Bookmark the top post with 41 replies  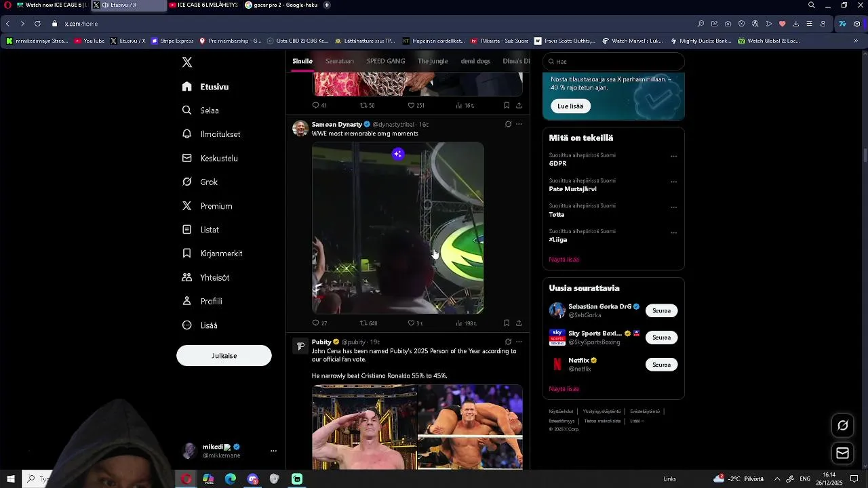click(507, 105)
